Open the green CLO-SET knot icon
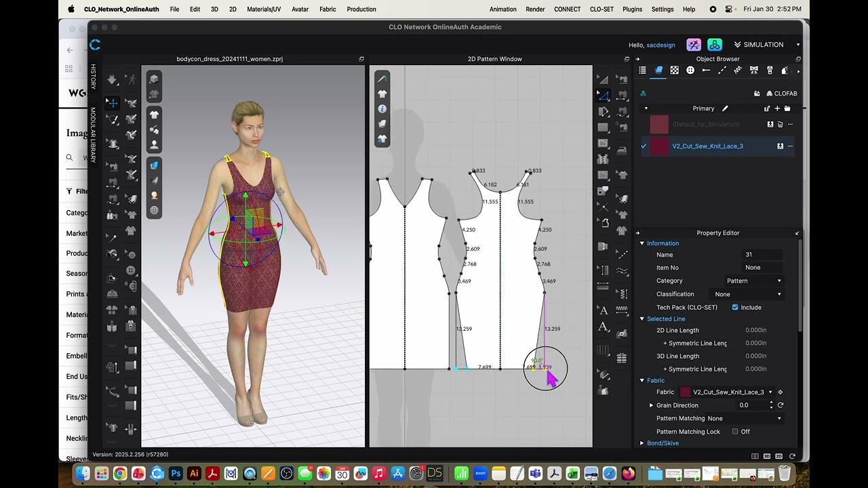This screenshot has height=488, width=868. click(715, 45)
